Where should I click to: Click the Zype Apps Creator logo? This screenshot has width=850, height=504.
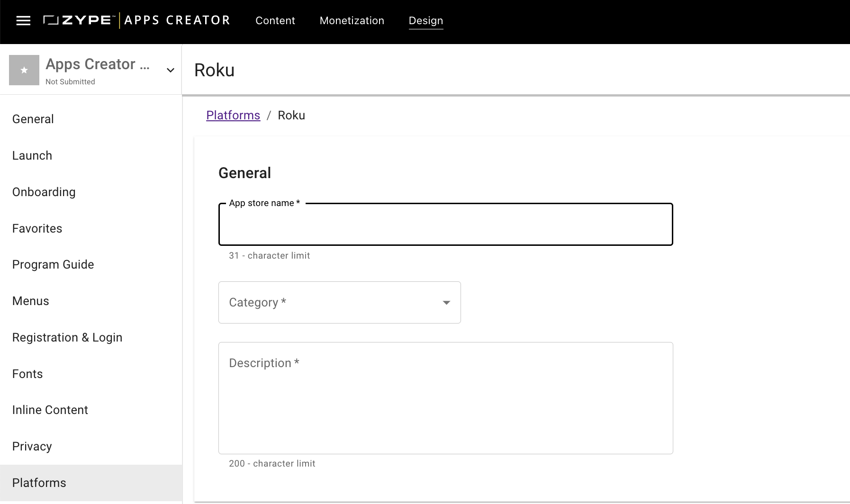click(136, 20)
